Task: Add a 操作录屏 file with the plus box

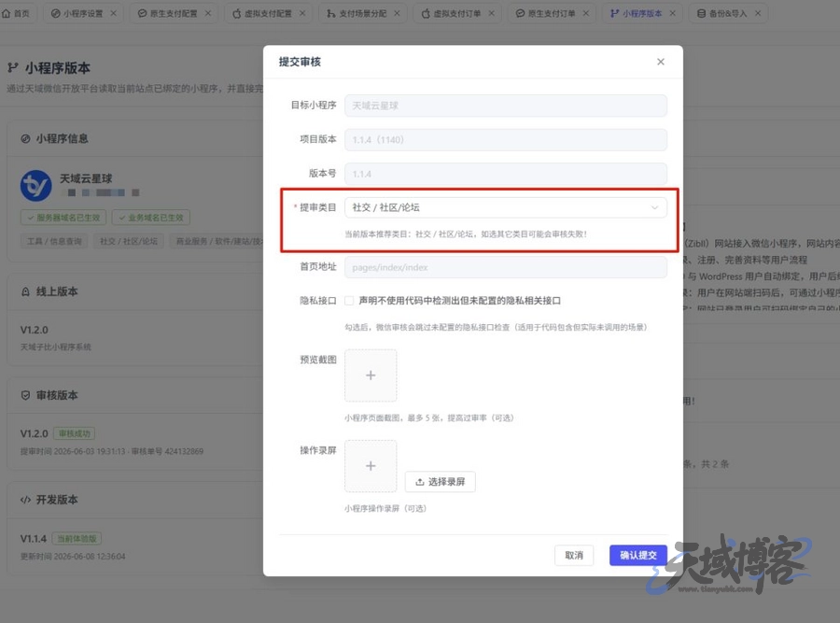Action: [371, 466]
